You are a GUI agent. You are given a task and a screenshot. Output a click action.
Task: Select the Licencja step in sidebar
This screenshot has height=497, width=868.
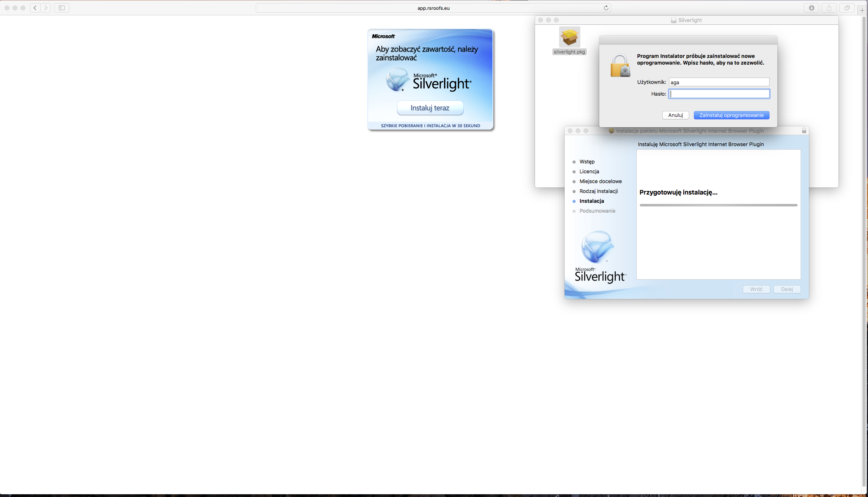coord(589,171)
